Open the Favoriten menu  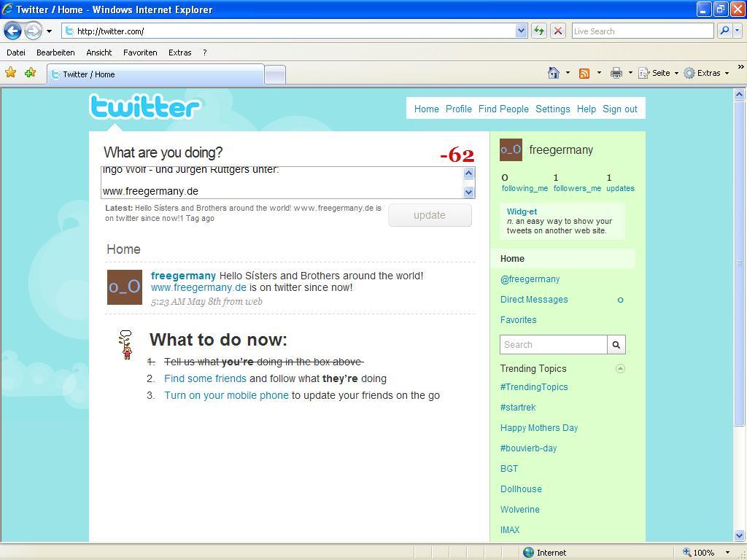pos(140,52)
